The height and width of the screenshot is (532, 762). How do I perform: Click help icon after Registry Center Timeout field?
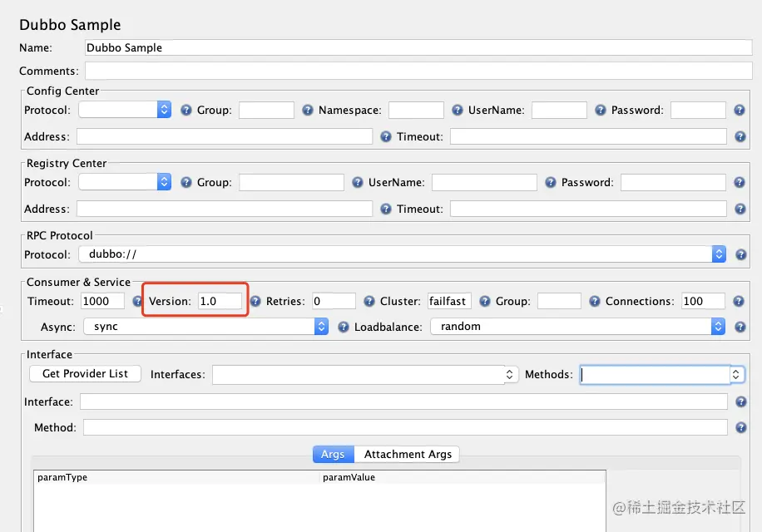740,209
